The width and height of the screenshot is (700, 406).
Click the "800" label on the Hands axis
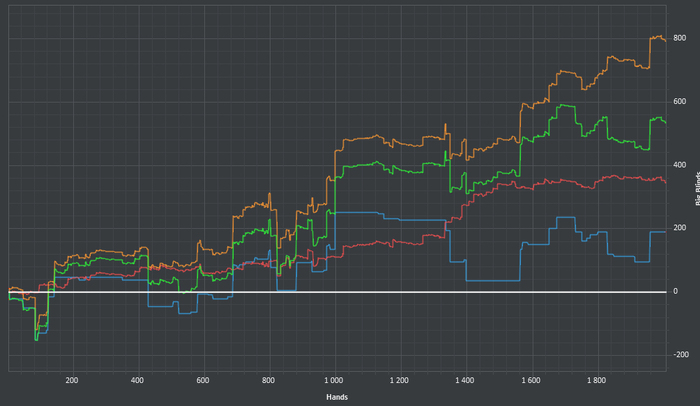pyautogui.click(x=268, y=381)
